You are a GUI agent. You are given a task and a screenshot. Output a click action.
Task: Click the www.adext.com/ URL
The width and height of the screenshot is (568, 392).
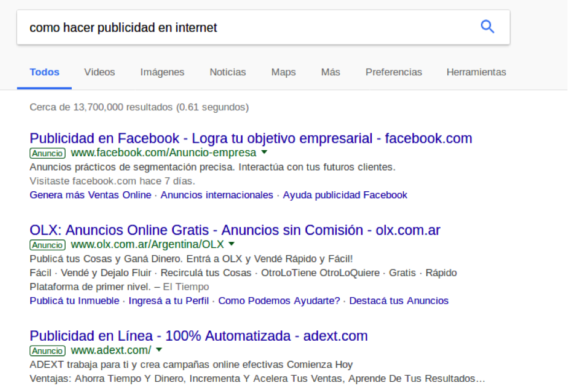coord(111,350)
